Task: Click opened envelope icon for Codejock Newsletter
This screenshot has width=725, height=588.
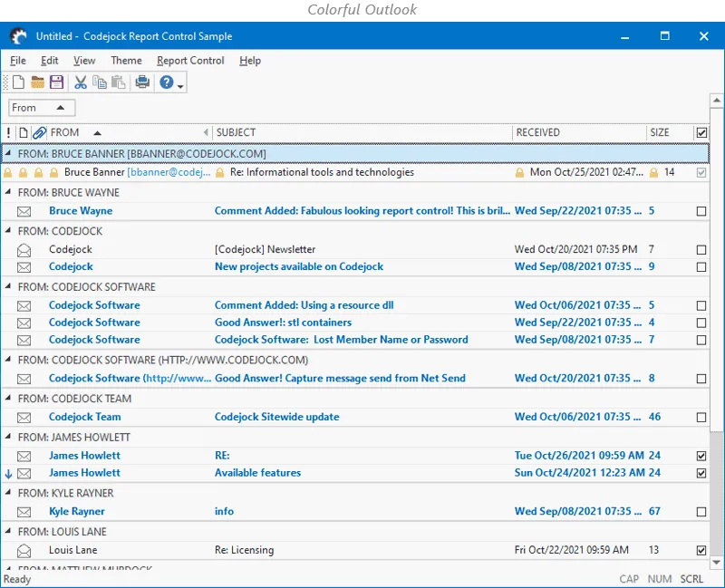Action: pos(24,250)
